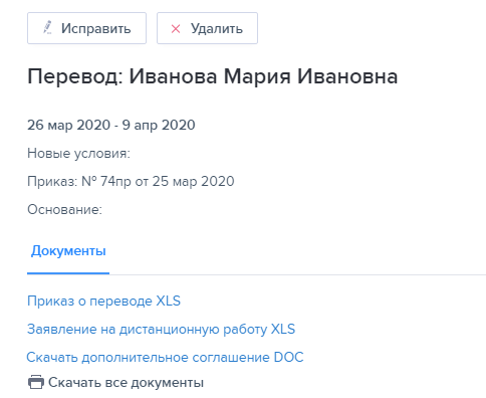Open Заявление на дистанционную работу XLS
Image resolution: width=486 pixels, height=398 pixels.
161,329
